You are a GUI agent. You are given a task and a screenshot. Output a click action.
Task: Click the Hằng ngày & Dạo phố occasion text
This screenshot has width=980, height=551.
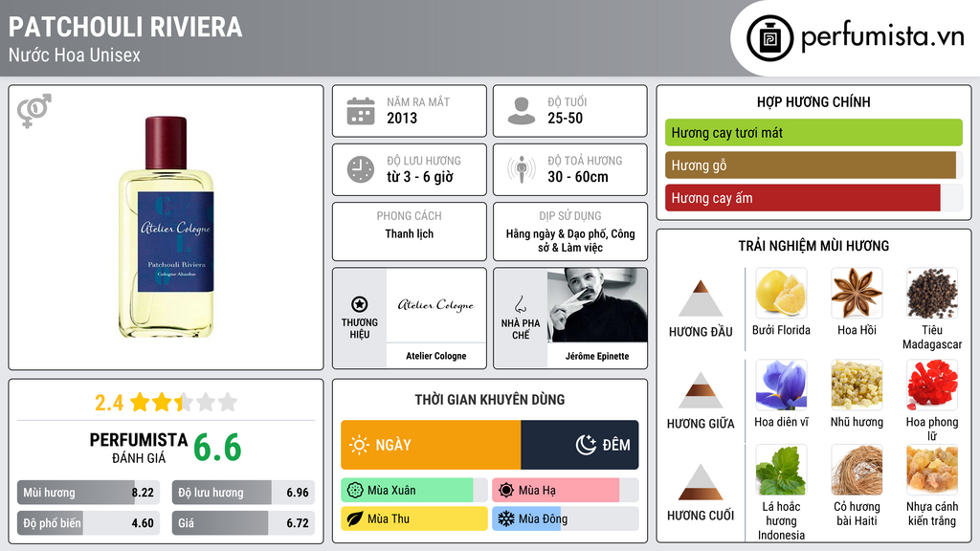[570, 240]
